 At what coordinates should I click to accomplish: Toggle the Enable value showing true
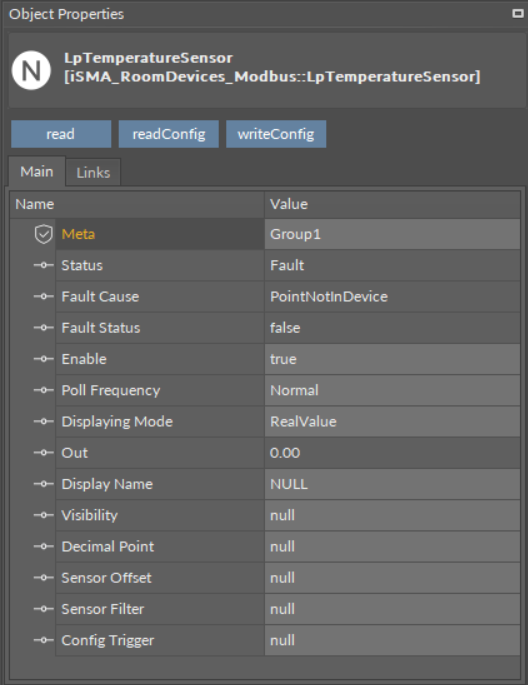pos(392,359)
